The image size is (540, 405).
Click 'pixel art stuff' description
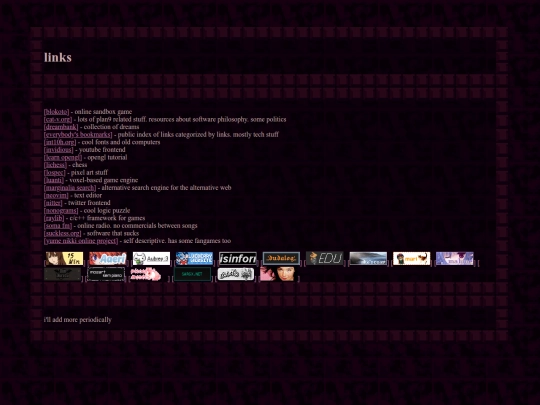89,172
